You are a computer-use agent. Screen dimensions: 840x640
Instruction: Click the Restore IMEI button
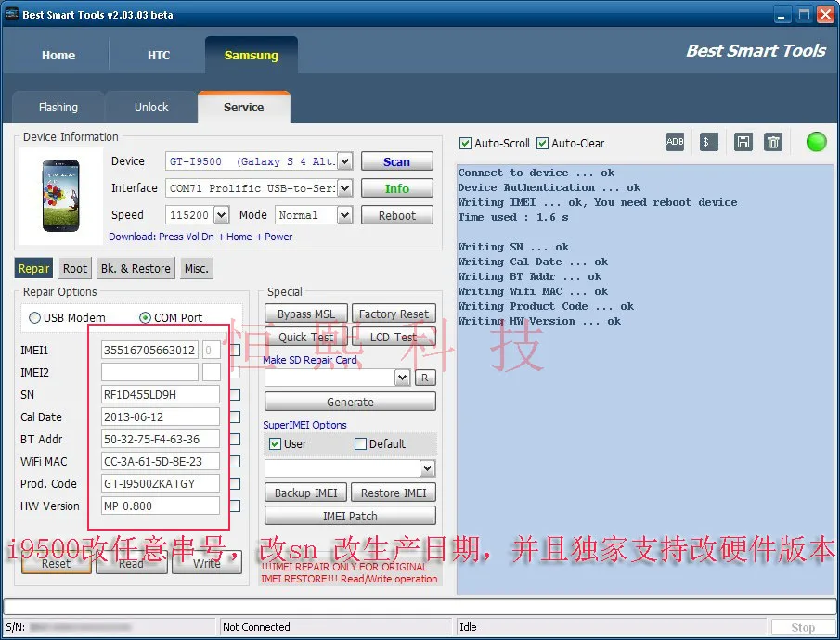394,493
